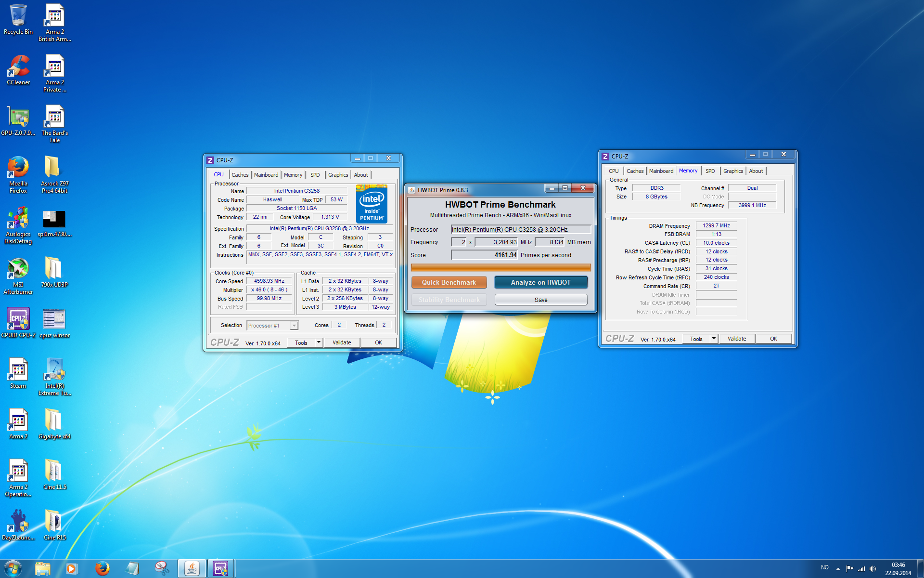Open Processor #1 selection dropdown
Viewport: 924px width, 578px height.
coord(272,326)
